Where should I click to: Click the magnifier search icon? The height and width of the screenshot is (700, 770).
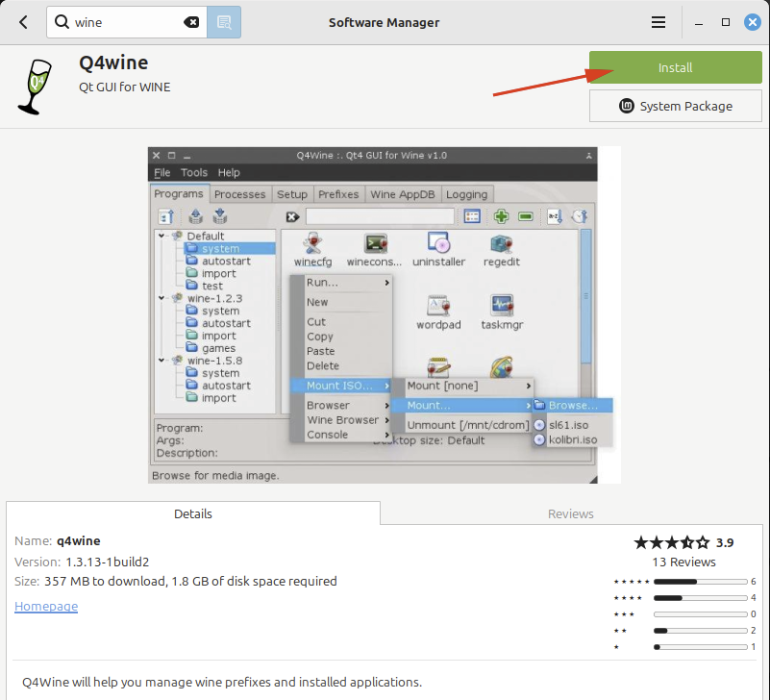tap(62, 22)
